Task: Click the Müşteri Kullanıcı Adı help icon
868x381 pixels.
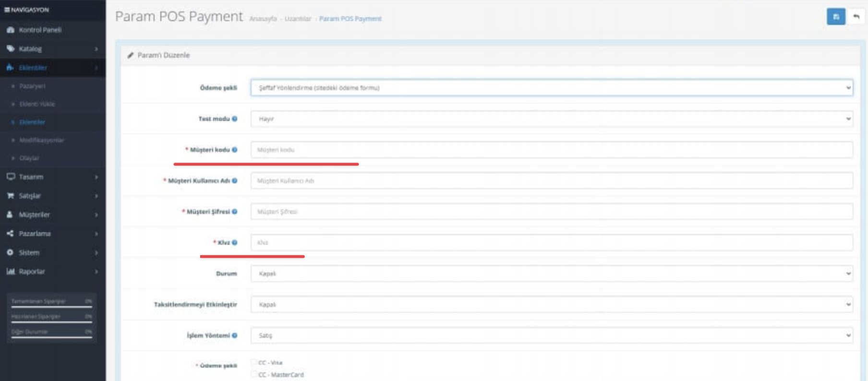Action: (235, 181)
